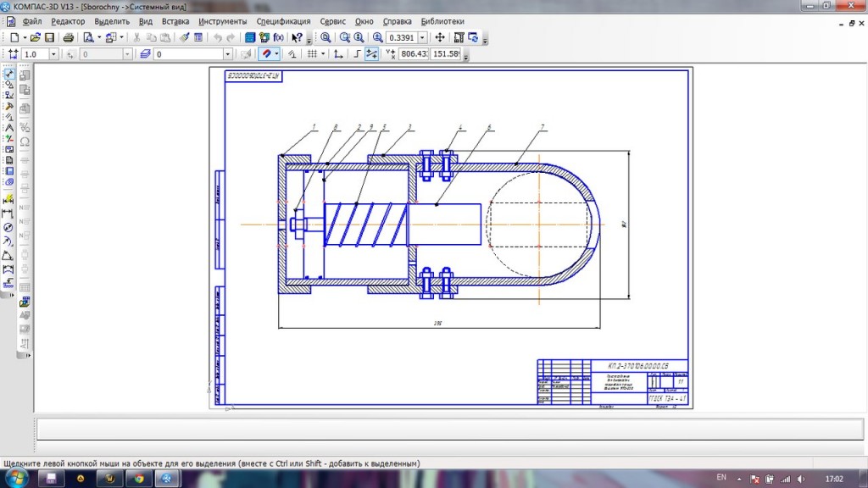868x488 pixels.
Task: Open the library manager icon
Action: click(250, 37)
